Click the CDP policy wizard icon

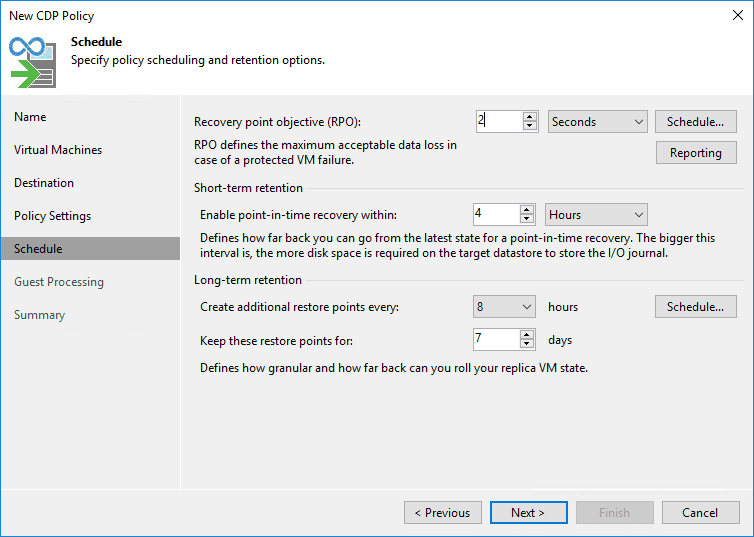32,62
